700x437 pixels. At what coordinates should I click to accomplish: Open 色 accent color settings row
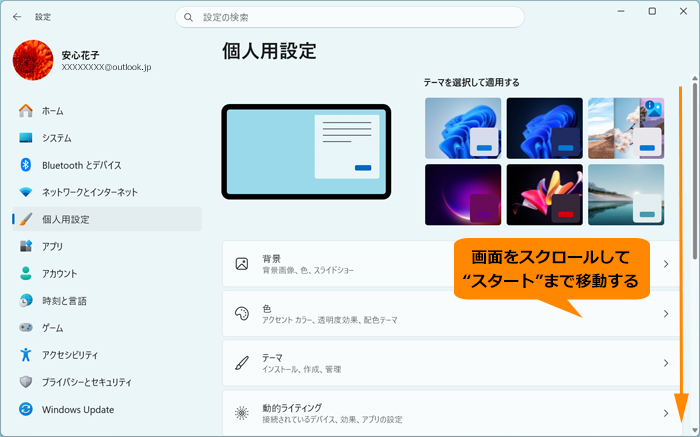(451, 313)
